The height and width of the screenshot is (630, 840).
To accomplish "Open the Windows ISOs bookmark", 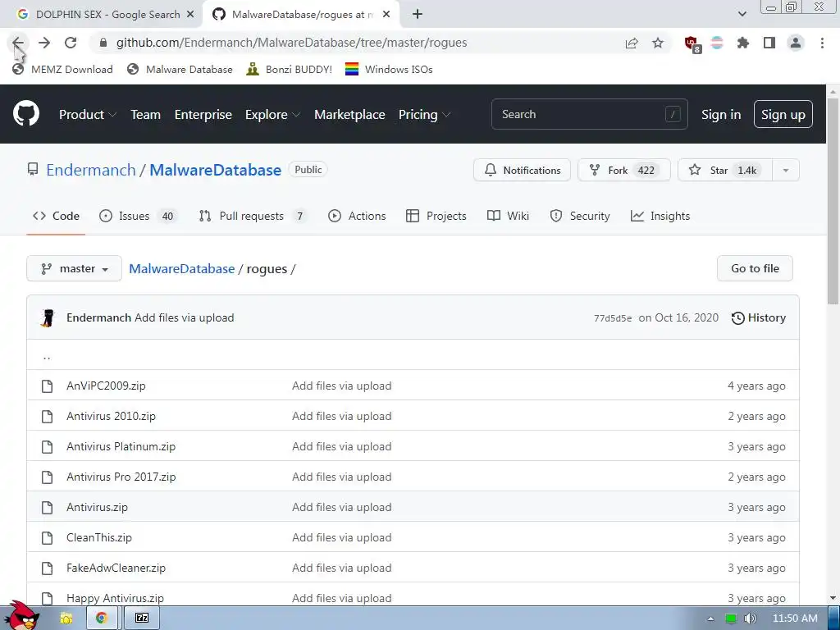I will pos(389,69).
